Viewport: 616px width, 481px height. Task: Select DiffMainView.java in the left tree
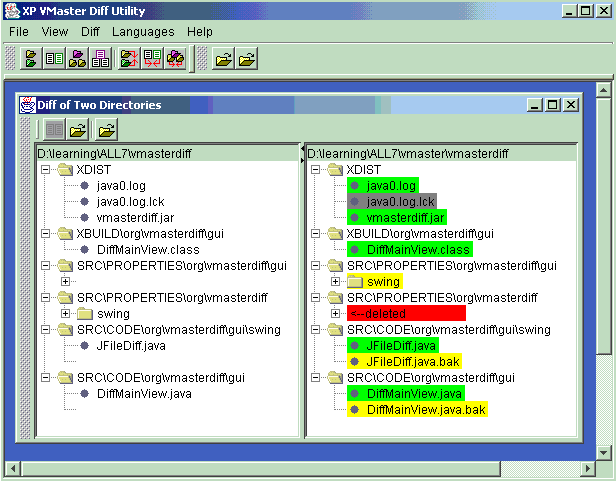point(144,393)
